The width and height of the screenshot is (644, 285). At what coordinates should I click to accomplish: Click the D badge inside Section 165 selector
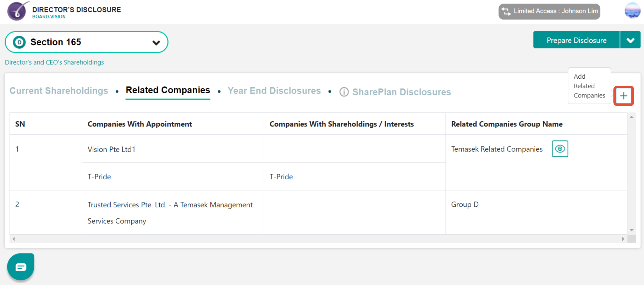click(x=19, y=42)
